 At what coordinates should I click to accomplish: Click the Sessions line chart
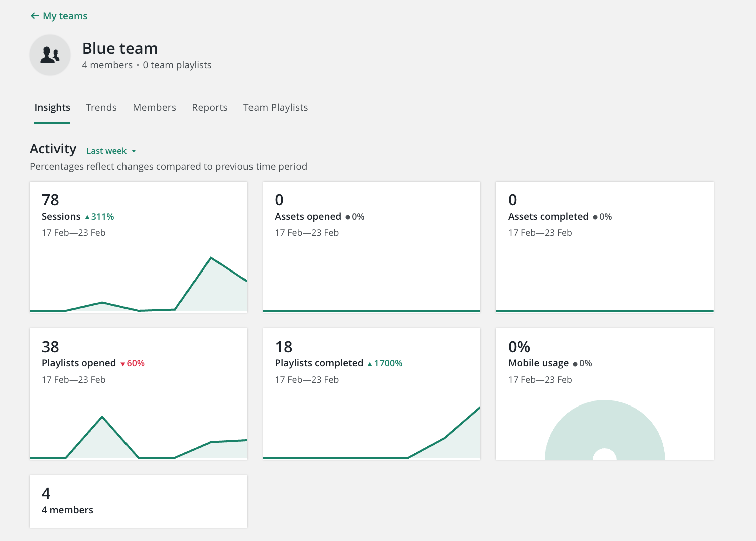click(139, 284)
